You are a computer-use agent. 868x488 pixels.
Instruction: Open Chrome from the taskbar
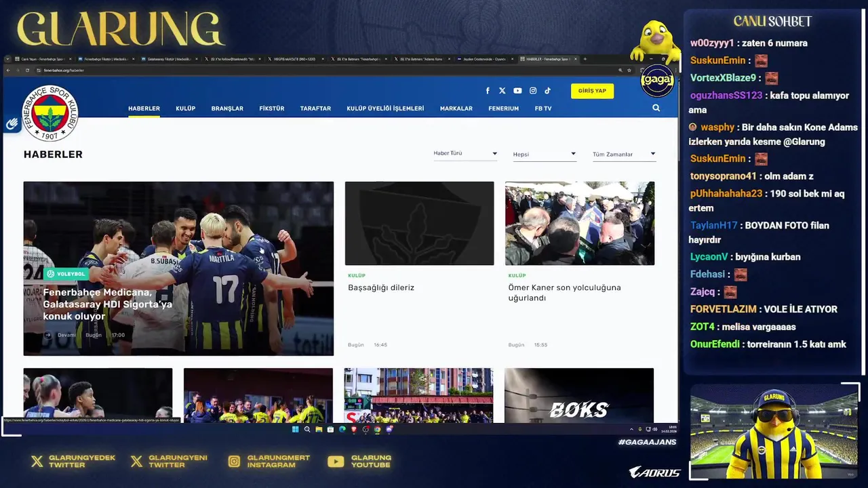tap(377, 429)
